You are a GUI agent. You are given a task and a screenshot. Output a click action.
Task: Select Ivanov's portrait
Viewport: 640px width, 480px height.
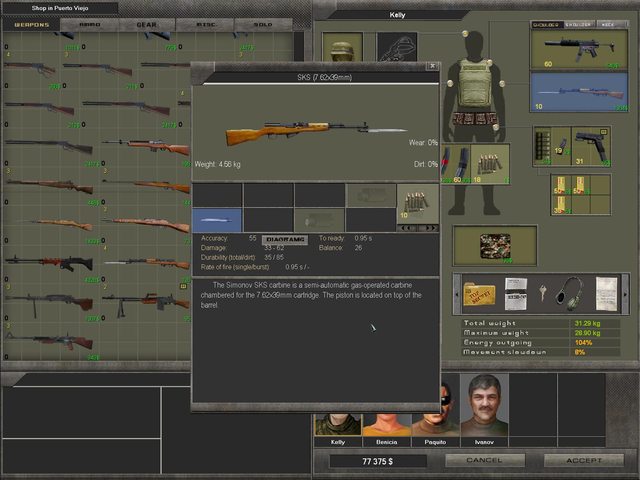pos(484,405)
